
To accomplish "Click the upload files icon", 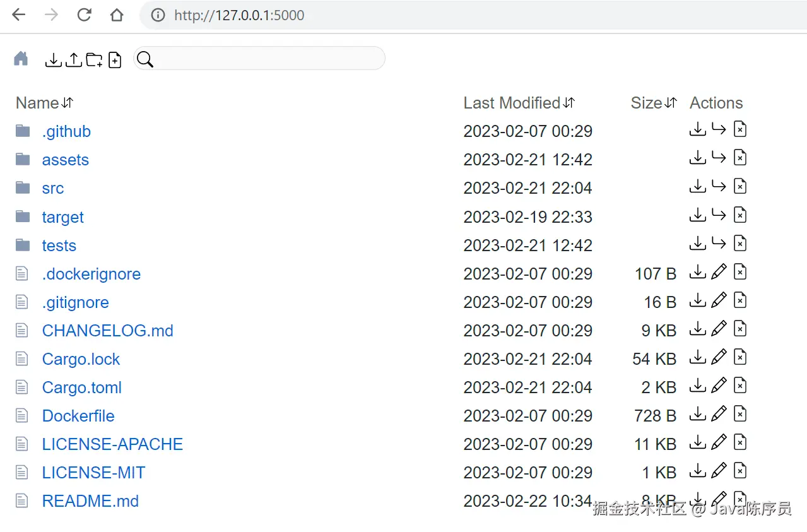I will click(74, 60).
